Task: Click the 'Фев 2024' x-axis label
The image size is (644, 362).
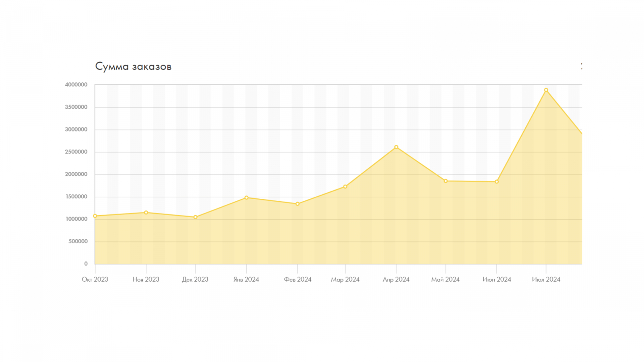Action: pos(298,280)
